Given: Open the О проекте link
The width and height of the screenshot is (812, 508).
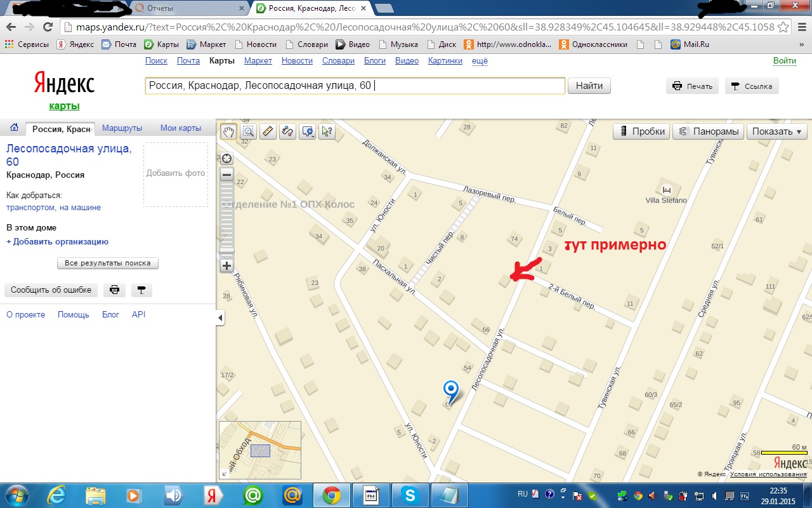Looking at the screenshot, I should 25,315.
